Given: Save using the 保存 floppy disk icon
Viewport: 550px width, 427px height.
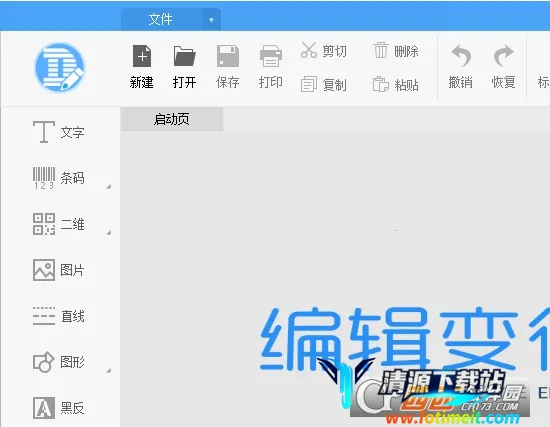Looking at the screenshot, I should pyautogui.click(x=228, y=56).
